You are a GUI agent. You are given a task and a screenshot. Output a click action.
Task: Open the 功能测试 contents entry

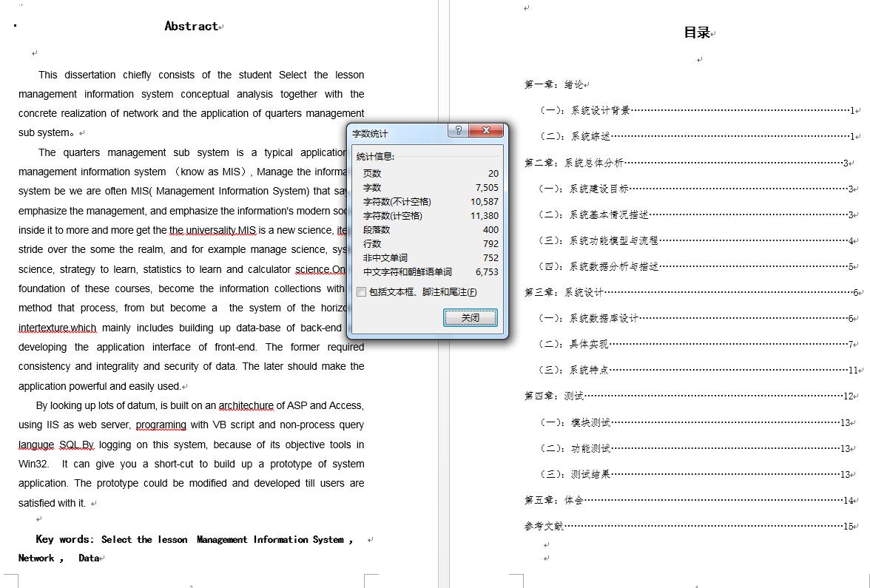696,448
